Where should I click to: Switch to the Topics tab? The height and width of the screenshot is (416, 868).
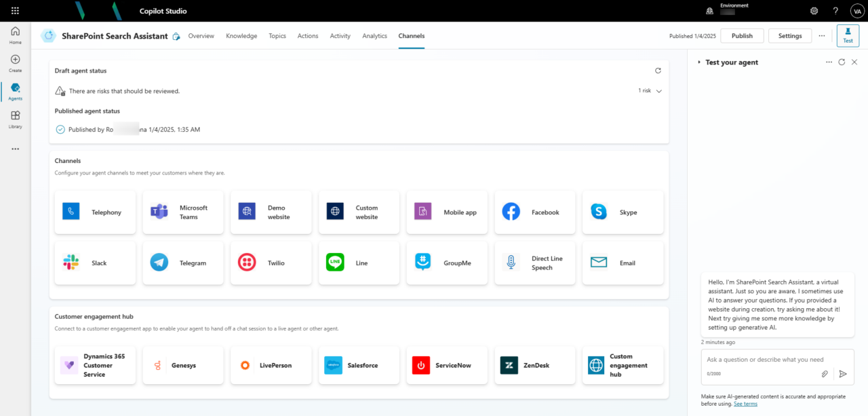pyautogui.click(x=277, y=36)
